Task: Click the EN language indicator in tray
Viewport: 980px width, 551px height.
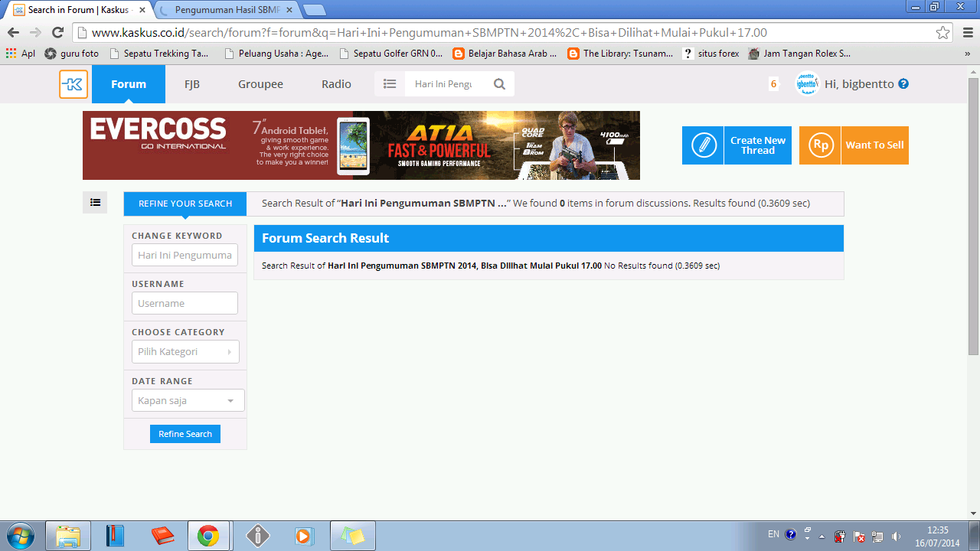Action: tap(774, 534)
